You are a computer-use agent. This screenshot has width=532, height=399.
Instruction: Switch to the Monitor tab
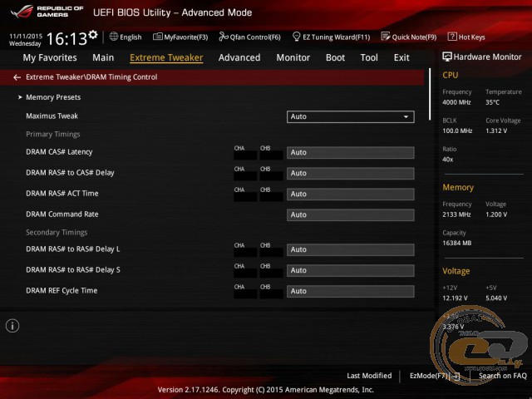click(293, 57)
